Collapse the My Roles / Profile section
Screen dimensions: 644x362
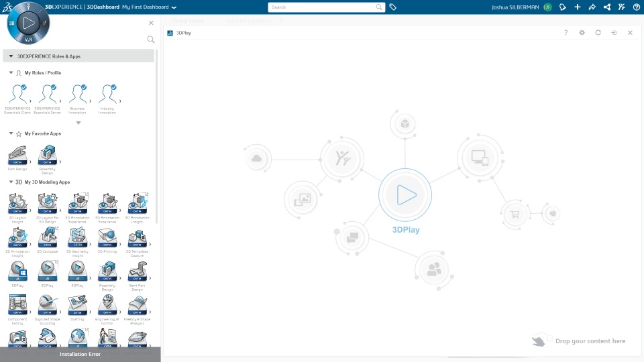click(x=11, y=72)
